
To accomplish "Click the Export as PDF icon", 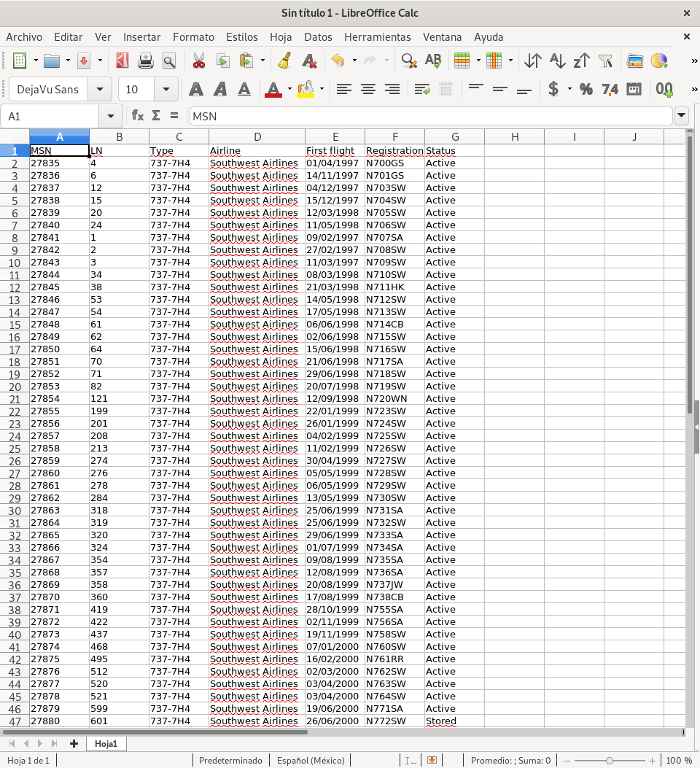I will (x=122, y=61).
